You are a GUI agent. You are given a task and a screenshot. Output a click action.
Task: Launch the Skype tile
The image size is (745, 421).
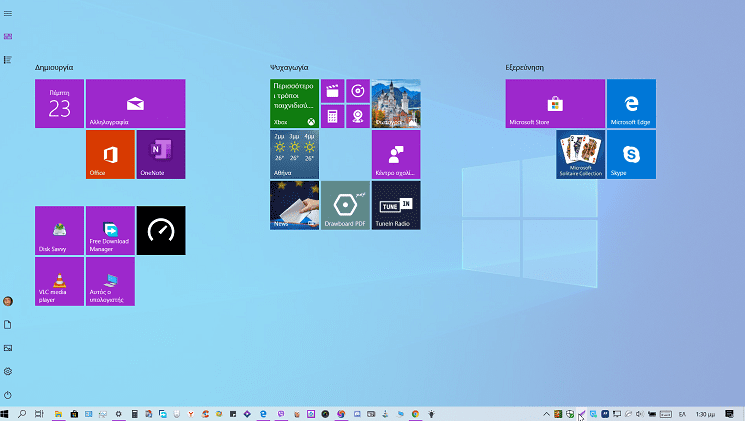click(631, 154)
